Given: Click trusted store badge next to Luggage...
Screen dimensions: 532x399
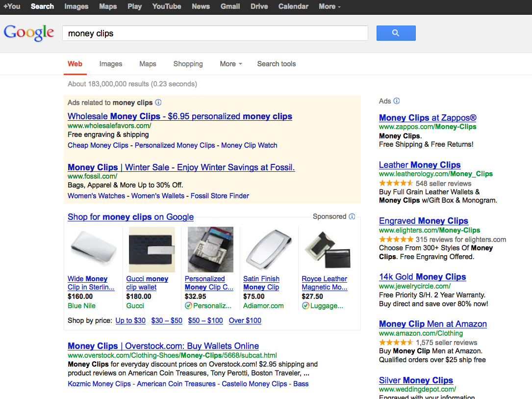Looking at the screenshot, I should 305,306.
